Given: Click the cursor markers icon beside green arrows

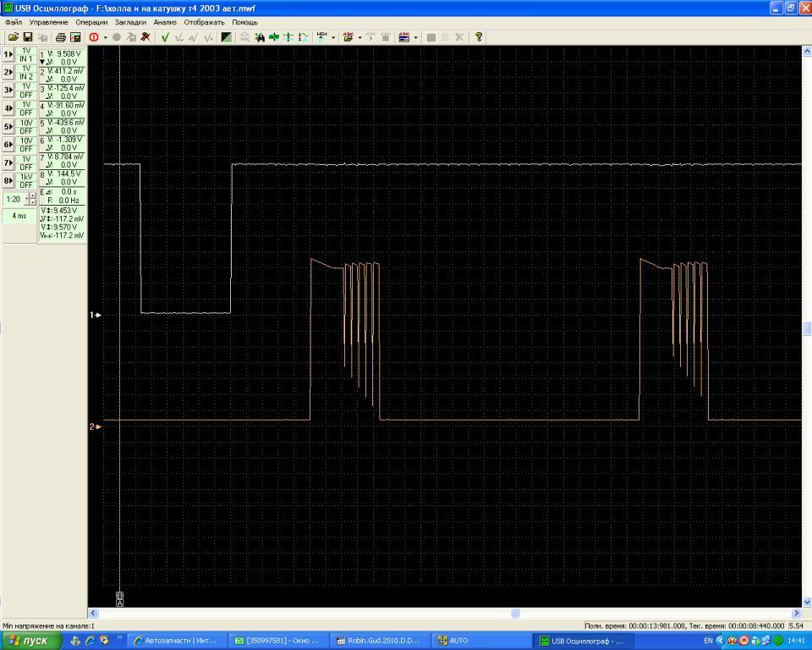Looking at the screenshot, I should point(288,37).
